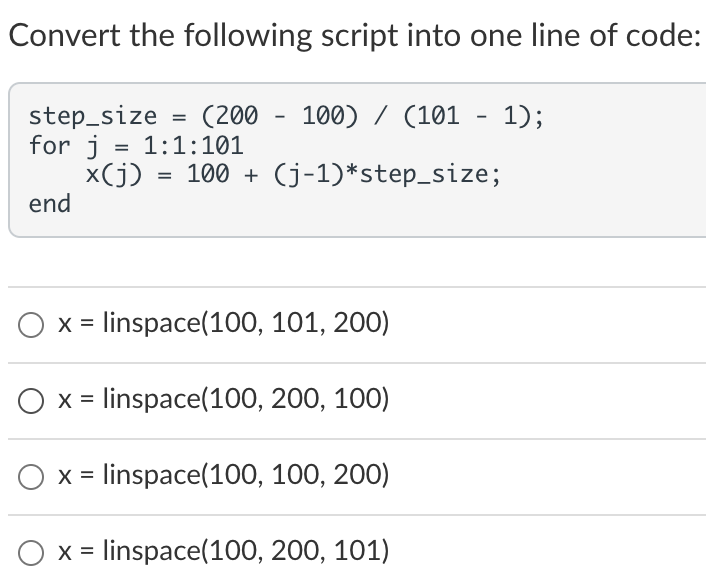706x584 pixels.
Task: Click answer text 'x = linspace(100, 200, 101)'
Action: pos(223,550)
